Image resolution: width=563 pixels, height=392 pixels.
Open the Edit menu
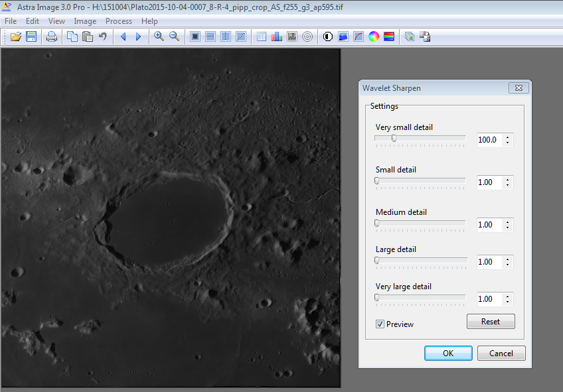click(x=33, y=21)
